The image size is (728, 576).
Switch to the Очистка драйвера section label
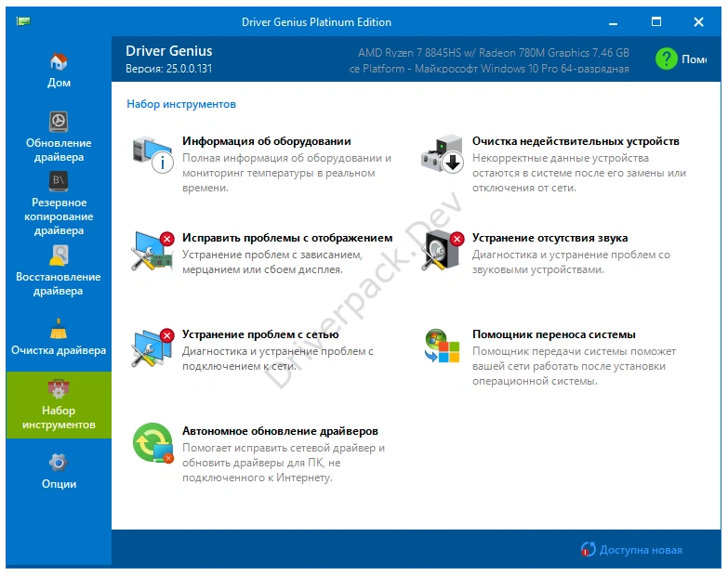tap(59, 350)
